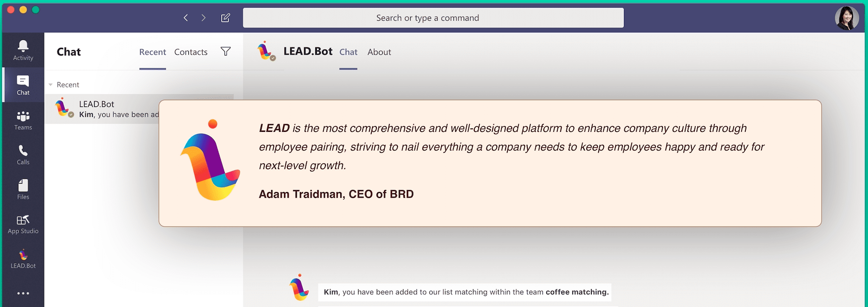Open the Files sidebar icon
This screenshot has height=307, width=868.
(x=23, y=190)
